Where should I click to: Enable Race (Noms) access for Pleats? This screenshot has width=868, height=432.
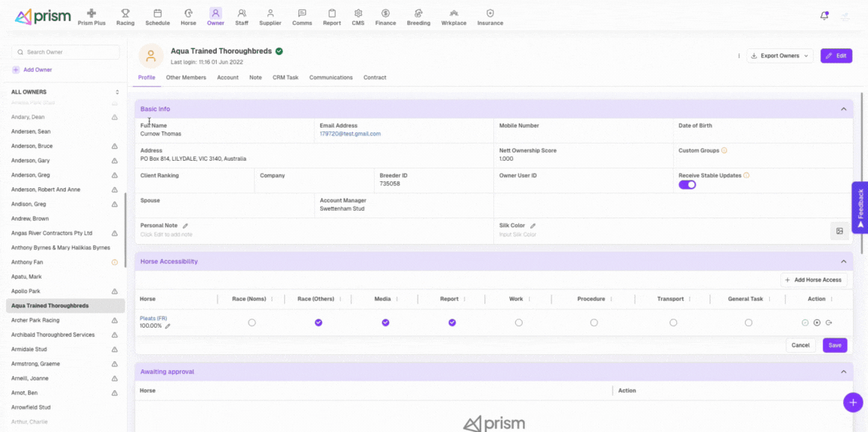coord(252,322)
